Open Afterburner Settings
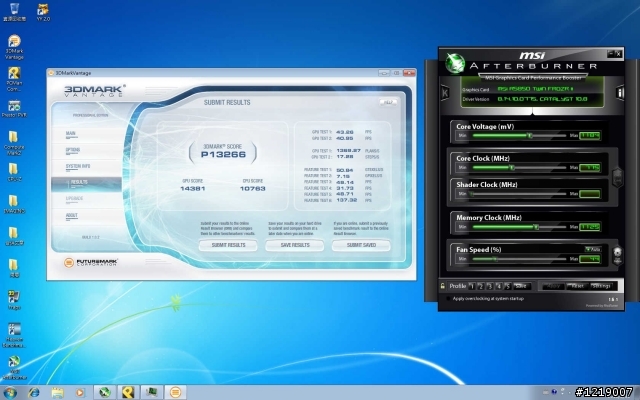The height and width of the screenshot is (400, 640). pos(601,286)
